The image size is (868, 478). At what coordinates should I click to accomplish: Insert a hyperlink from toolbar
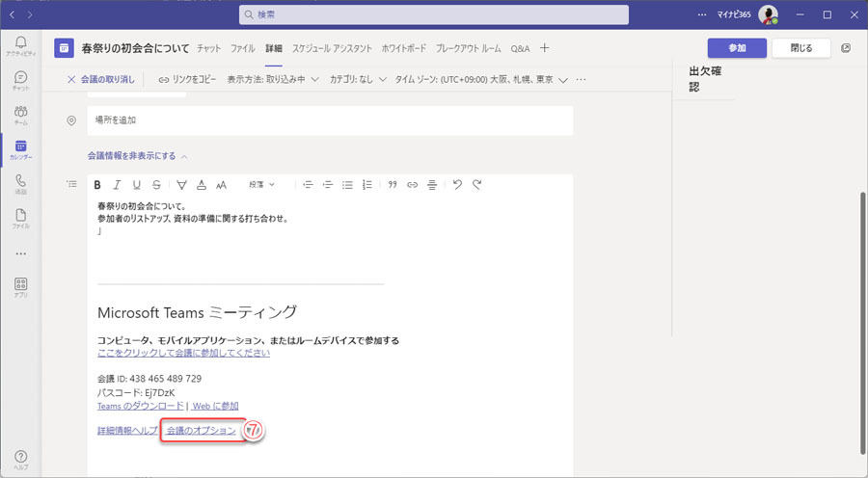[x=413, y=185]
